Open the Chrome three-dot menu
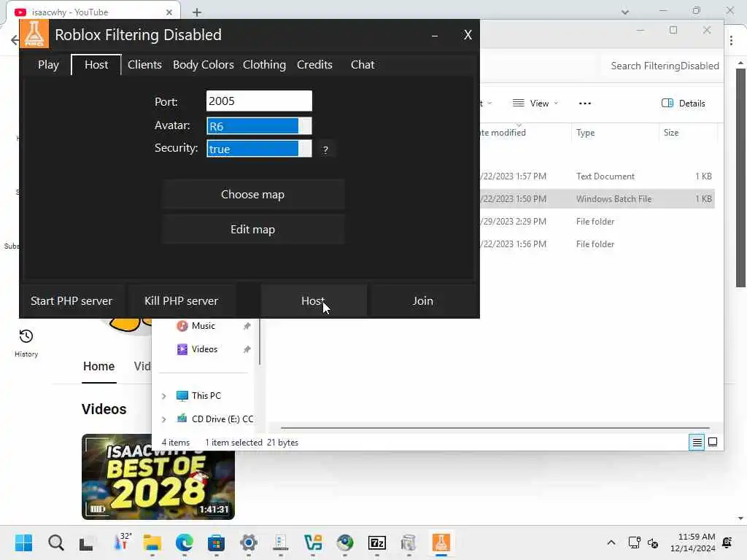747x560 pixels. pyautogui.click(x=731, y=41)
